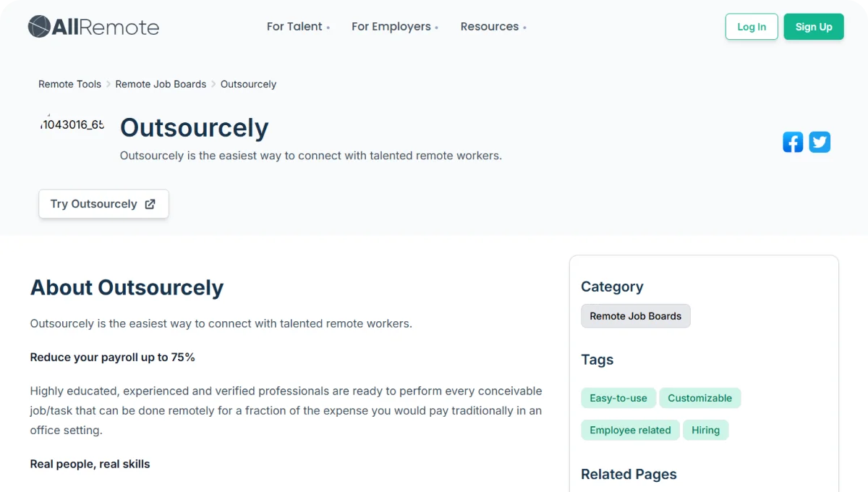Click the Related Pages heading
Screen dimensions: 868x492
[x=629, y=474]
